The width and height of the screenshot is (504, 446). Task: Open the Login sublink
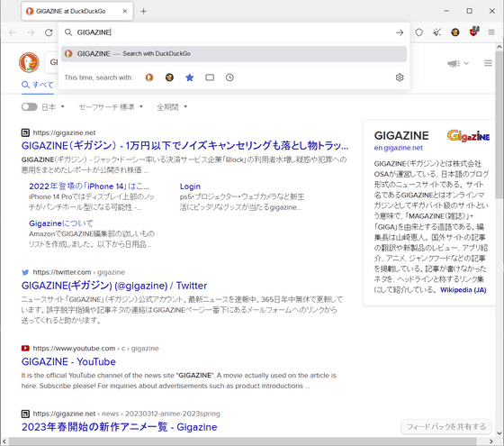click(x=190, y=187)
